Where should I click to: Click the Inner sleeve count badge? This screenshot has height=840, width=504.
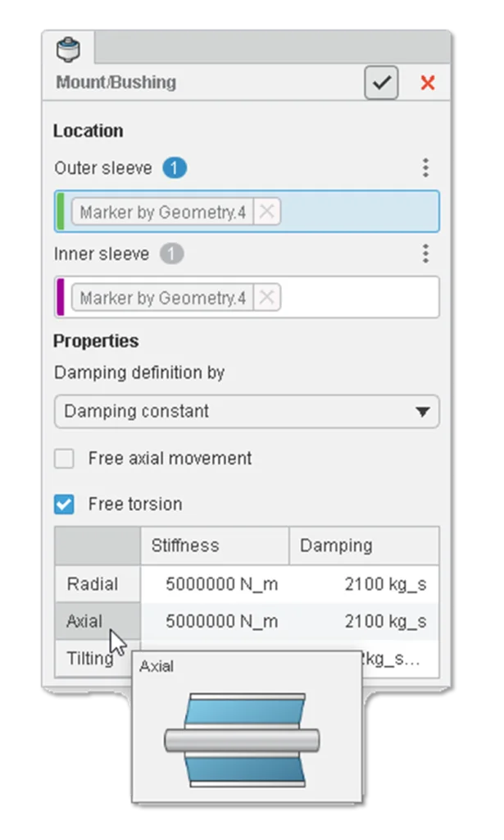click(x=171, y=253)
